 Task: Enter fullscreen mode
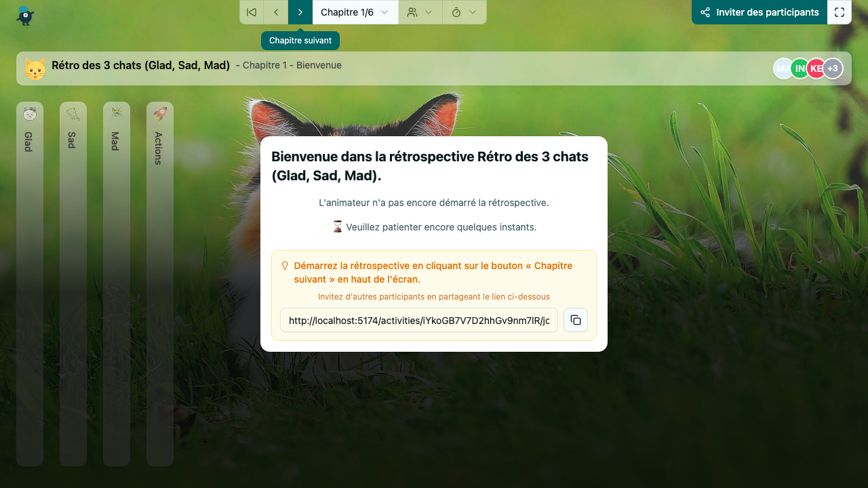coord(840,12)
